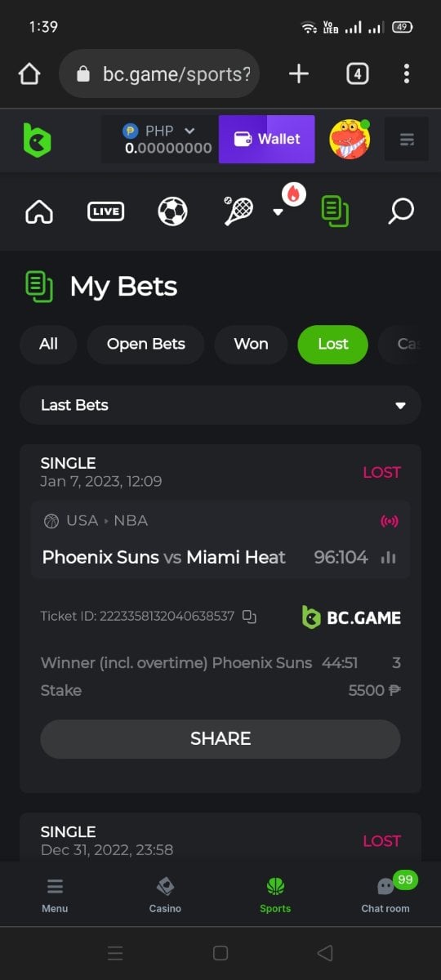Go to Casino in bottom navigation
The width and height of the screenshot is (441, 980).
165,895
